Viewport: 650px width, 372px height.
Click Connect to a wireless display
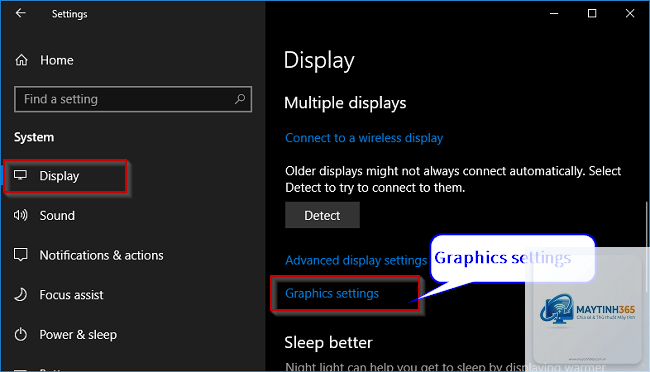click(x=364, y=138)
